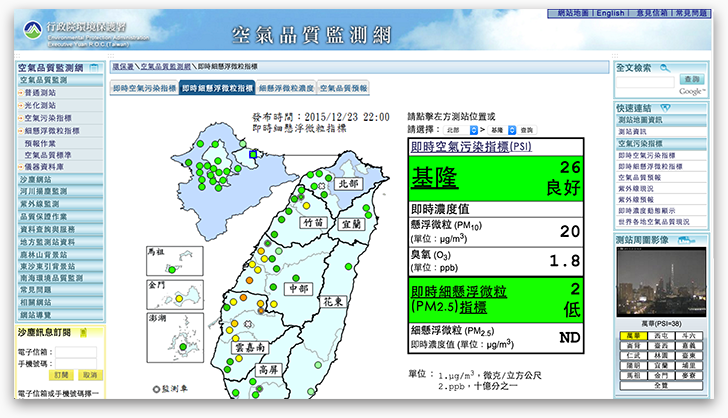This screenshot has width=728, height=418.
Task: Click the diamond icon beside 快速連結
Action: (x=665, y=108)
